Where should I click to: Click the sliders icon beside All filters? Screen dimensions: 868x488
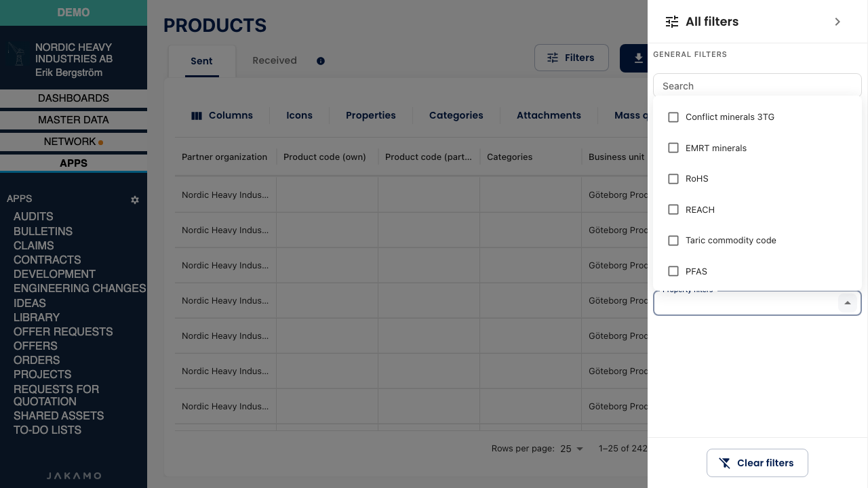point(672,22)
